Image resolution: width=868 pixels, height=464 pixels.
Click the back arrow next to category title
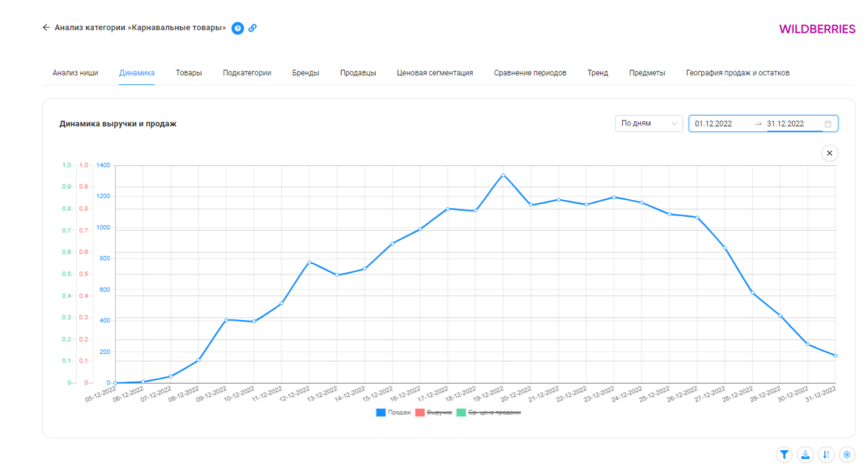46,28
